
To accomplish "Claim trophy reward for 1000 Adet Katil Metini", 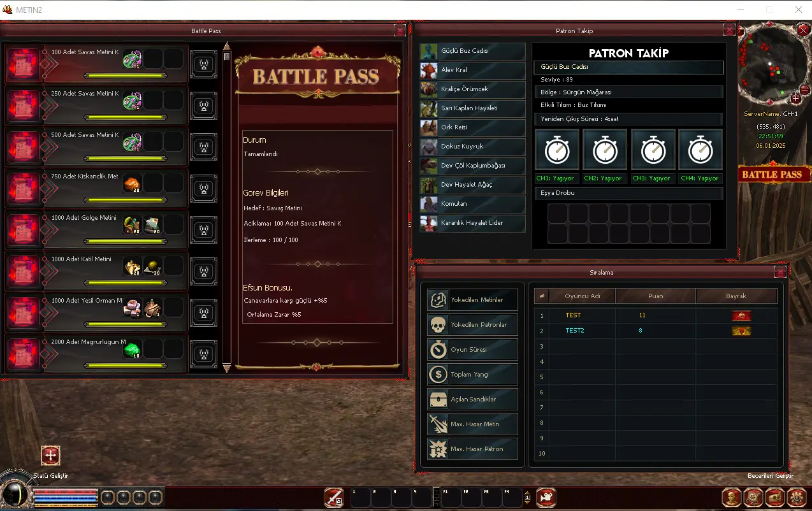I will pos(203,271).
